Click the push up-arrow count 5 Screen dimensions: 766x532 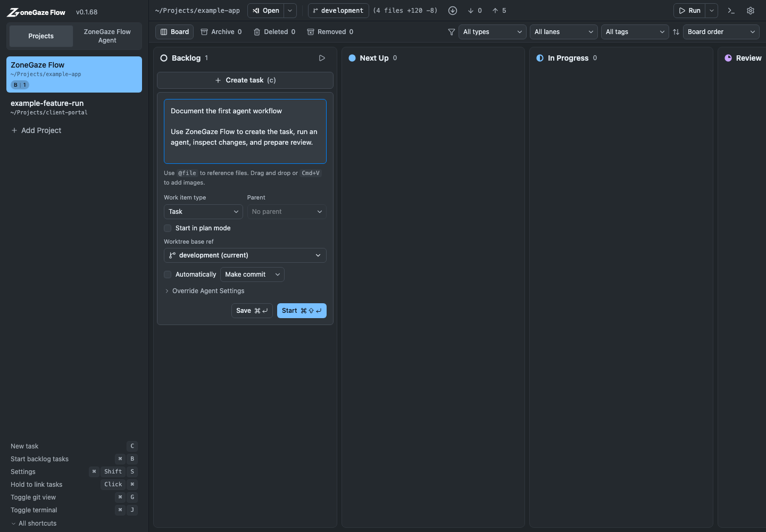(499, 11)
